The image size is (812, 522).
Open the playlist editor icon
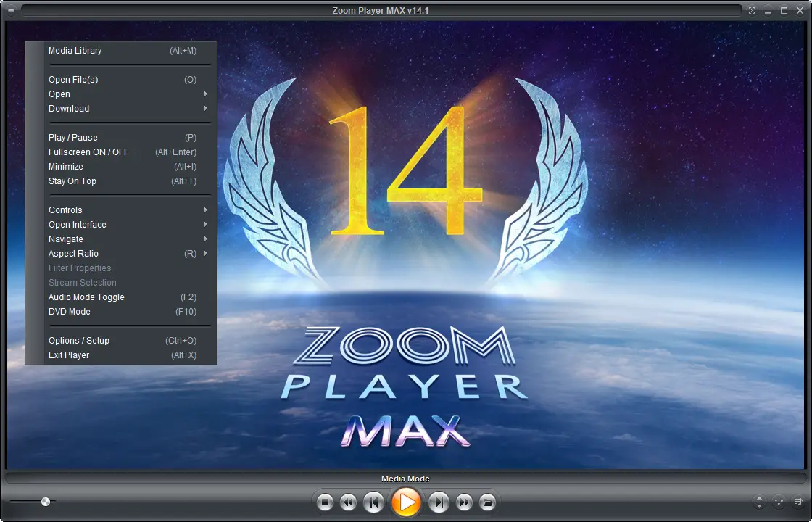pyautogui.click(x=798, y=502)
